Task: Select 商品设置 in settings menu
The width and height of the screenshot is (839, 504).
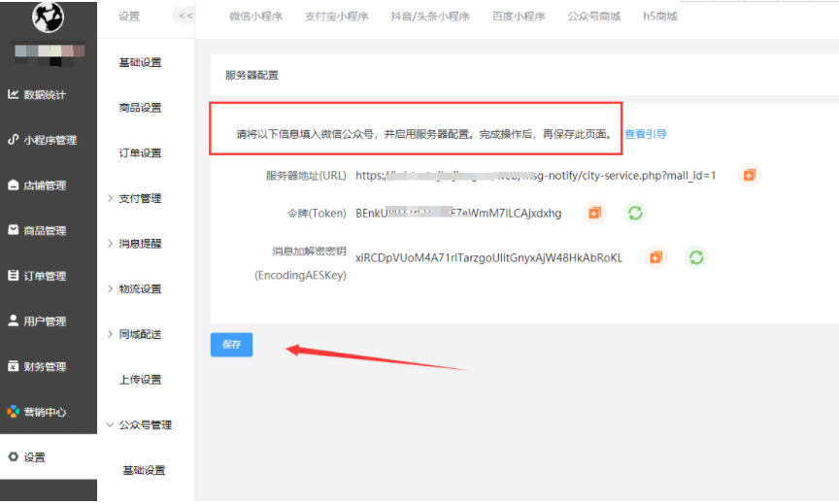Action: point(140,108)
